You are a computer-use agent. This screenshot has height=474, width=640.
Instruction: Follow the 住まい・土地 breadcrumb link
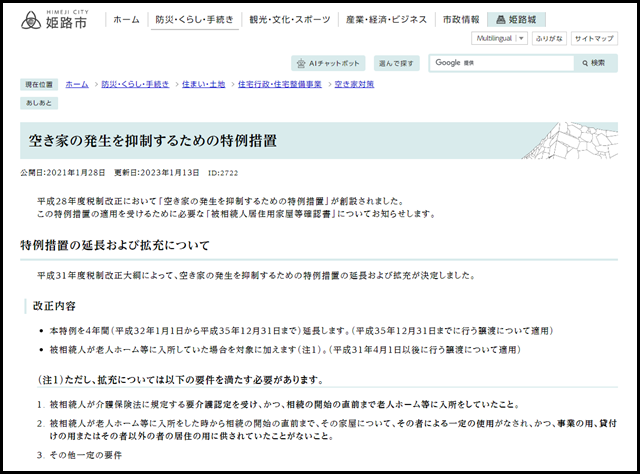tap(203, 84)
